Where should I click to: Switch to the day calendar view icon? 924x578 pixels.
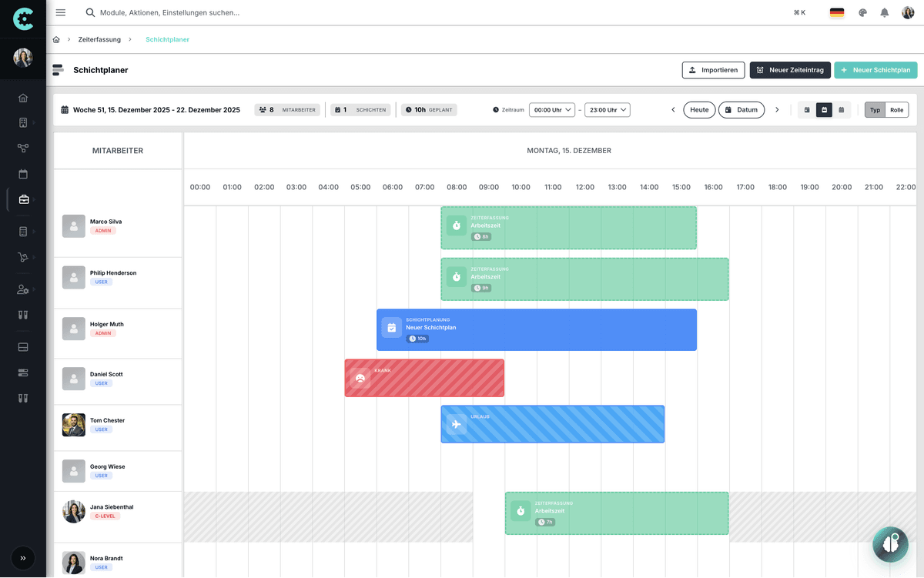click(x=807, y=109)
